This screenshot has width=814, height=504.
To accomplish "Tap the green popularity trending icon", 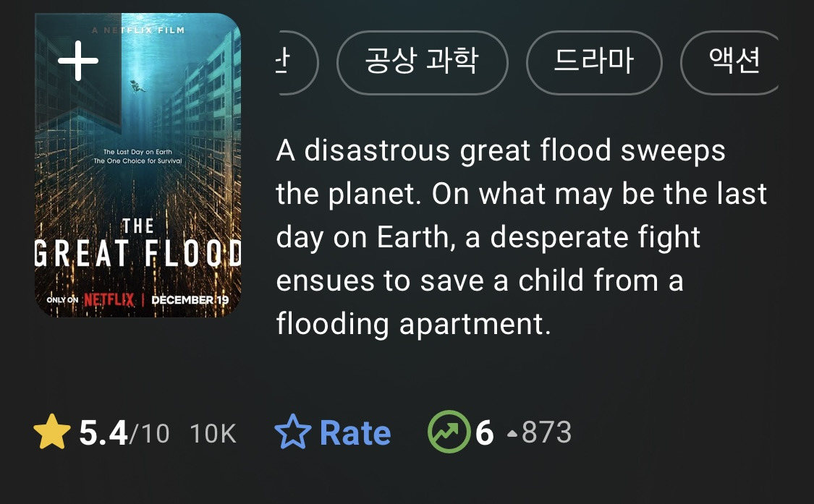I will tap(449, 432).
